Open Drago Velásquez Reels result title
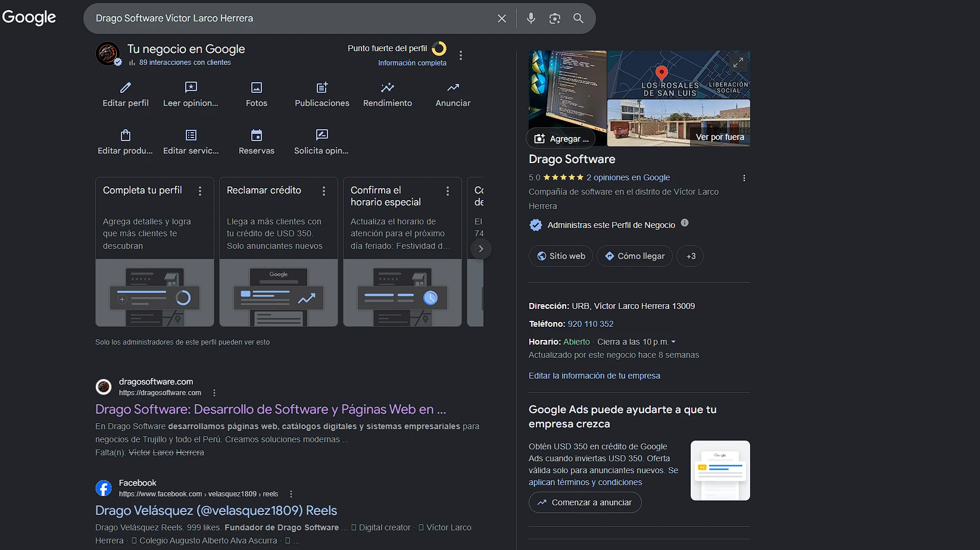 (216, 511)
